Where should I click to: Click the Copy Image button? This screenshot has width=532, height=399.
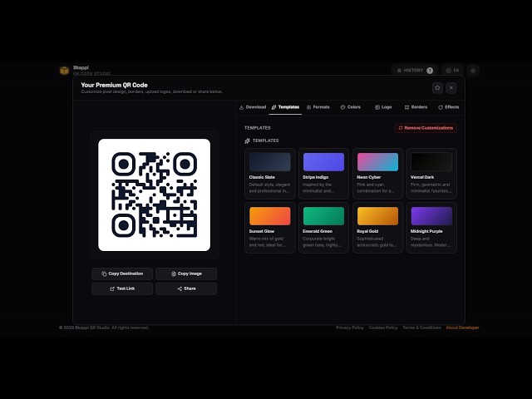(186, 273)
